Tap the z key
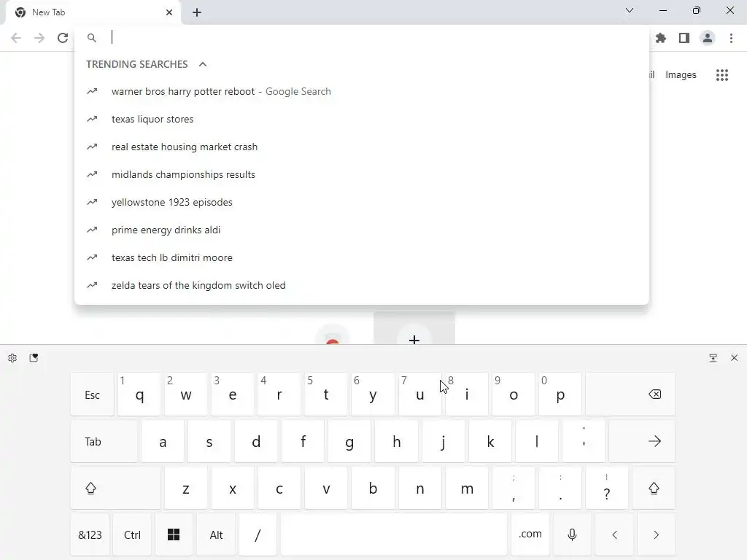Image resolution: width=747 pixels, height=560 pixels. coord(186,488)
